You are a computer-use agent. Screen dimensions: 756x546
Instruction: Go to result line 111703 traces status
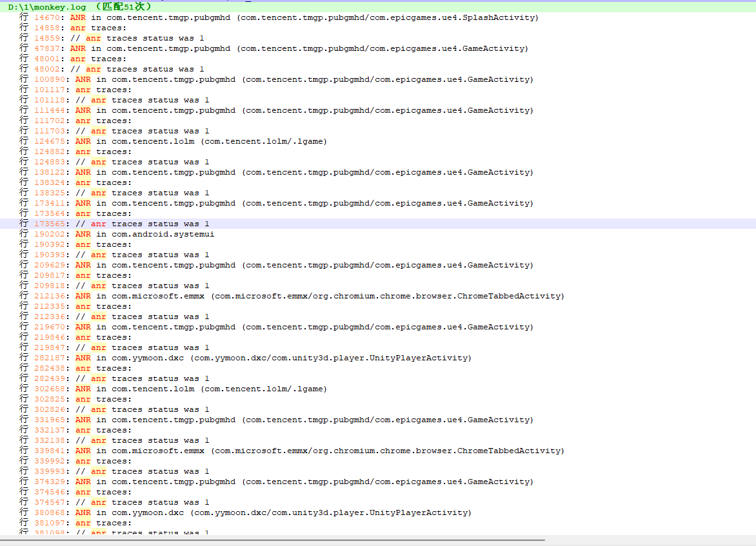378,131
